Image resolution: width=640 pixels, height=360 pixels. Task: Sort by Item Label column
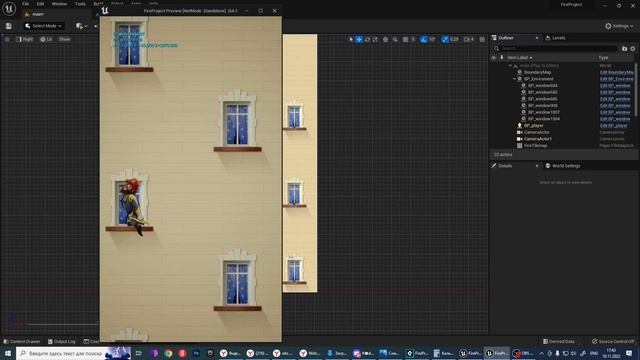click(519, 58)
